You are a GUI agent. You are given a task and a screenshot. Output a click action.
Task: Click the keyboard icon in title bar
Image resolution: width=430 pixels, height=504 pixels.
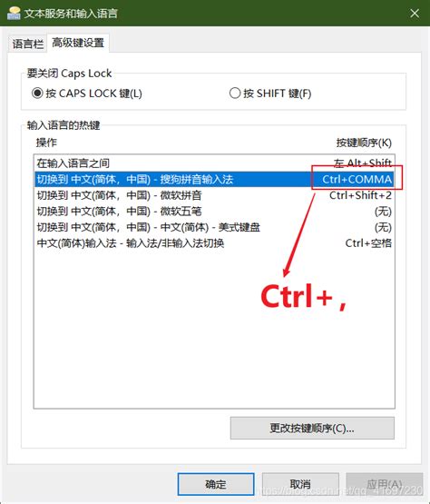click(x=14, y=13)
